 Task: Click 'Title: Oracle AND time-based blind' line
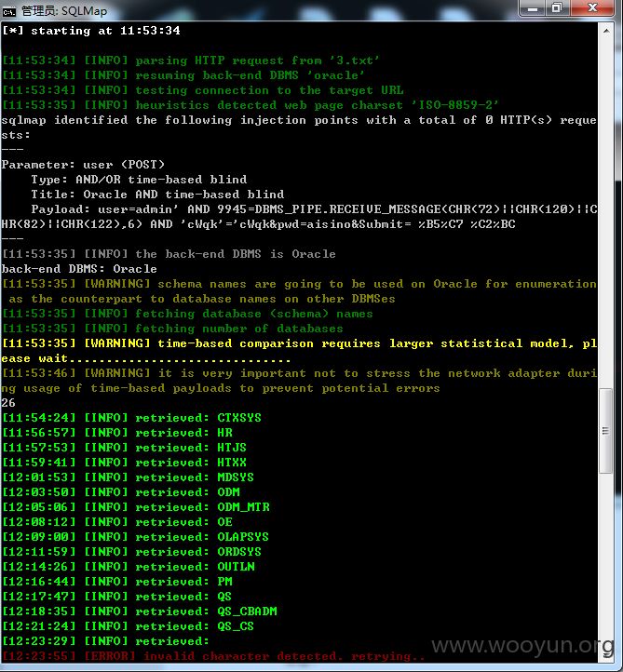point(157,195)
